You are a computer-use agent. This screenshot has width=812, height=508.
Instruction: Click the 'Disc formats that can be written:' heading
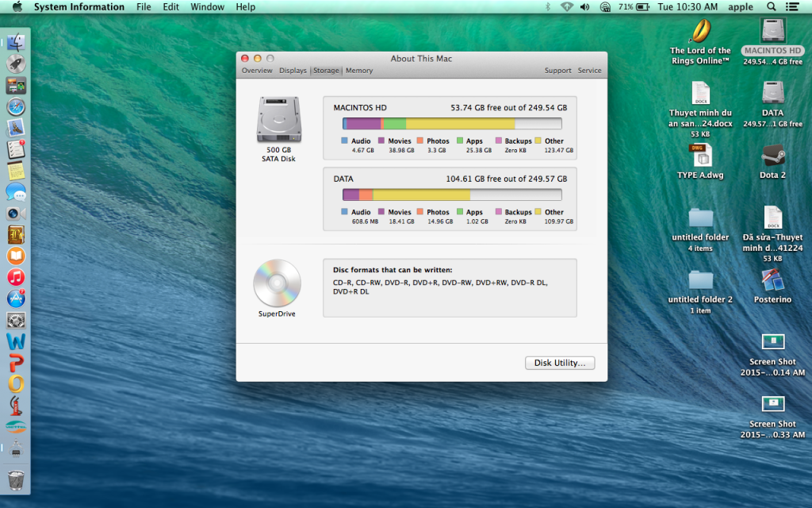393,270
